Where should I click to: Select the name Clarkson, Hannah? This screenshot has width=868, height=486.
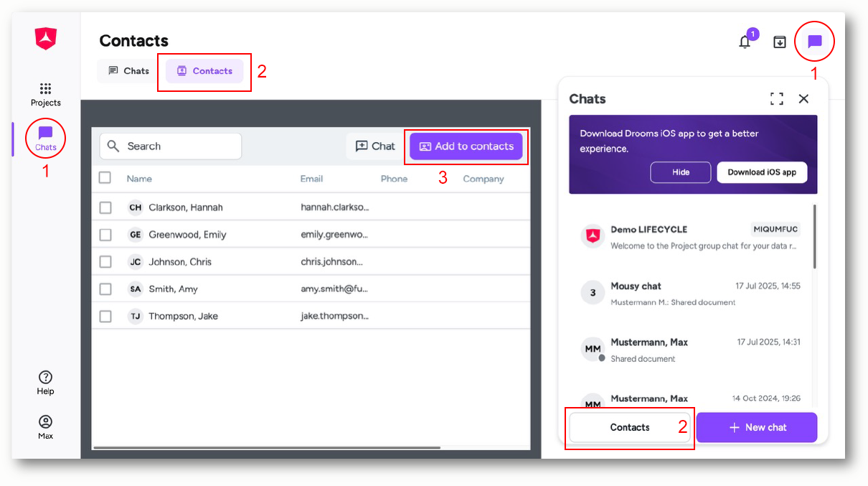[x=186, y=207]
